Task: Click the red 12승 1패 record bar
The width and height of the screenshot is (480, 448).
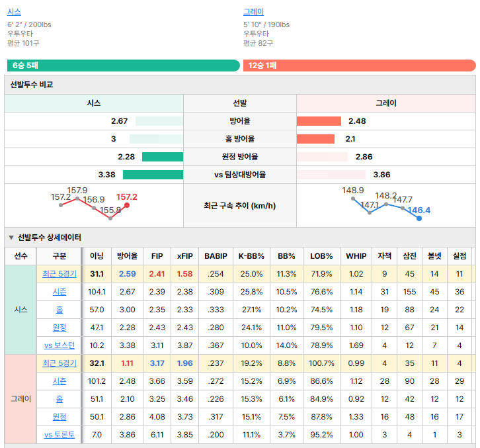Action: pyautogui.click(x=360, y=66)
